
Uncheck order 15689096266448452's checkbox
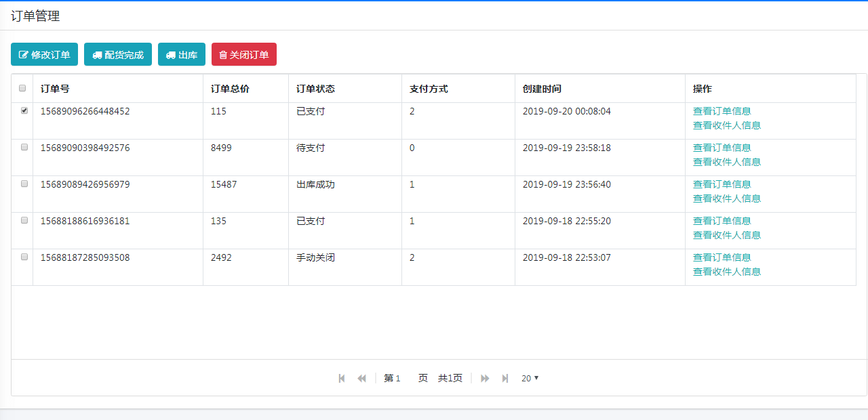23,110
